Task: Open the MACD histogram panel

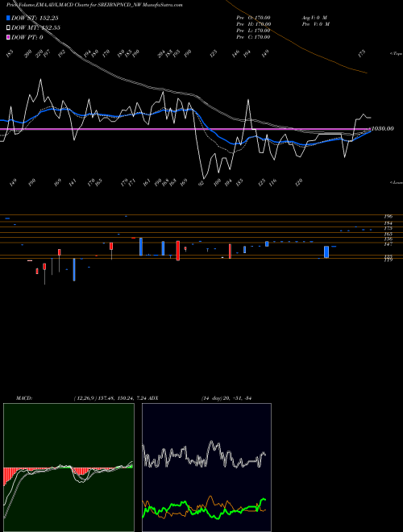Action: click(69, 468)
